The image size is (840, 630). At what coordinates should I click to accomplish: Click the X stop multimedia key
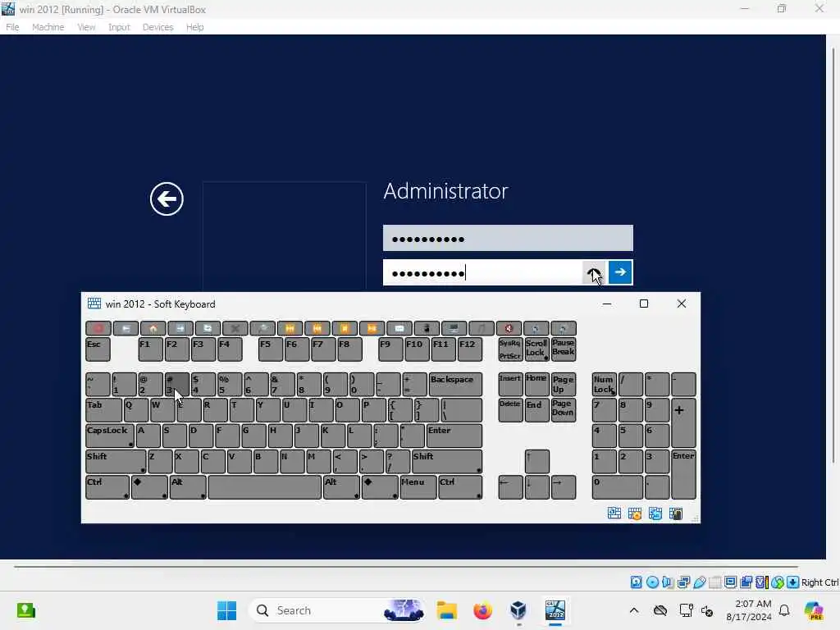235,328
